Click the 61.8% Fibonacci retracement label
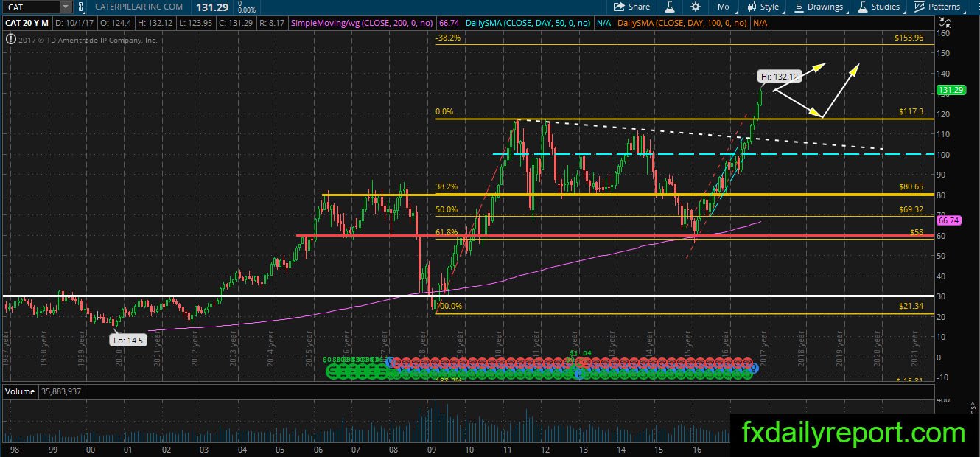This screenshot has width=980, height=457. tap(447, 232)
